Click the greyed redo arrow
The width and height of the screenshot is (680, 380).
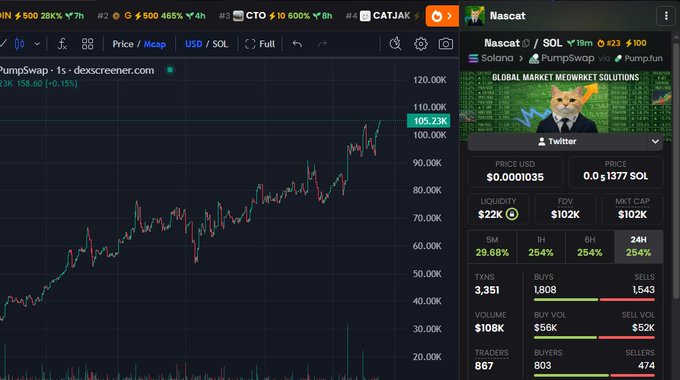click(322, 44)
